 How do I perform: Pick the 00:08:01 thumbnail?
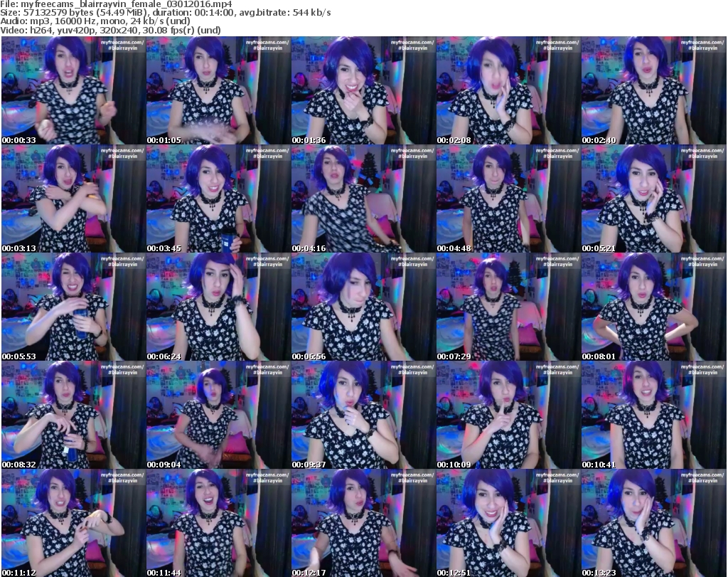coord(654,307)
